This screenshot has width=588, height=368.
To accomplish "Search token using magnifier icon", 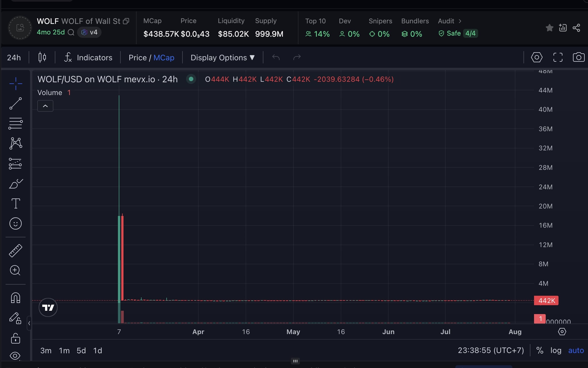I will point(71,32).
